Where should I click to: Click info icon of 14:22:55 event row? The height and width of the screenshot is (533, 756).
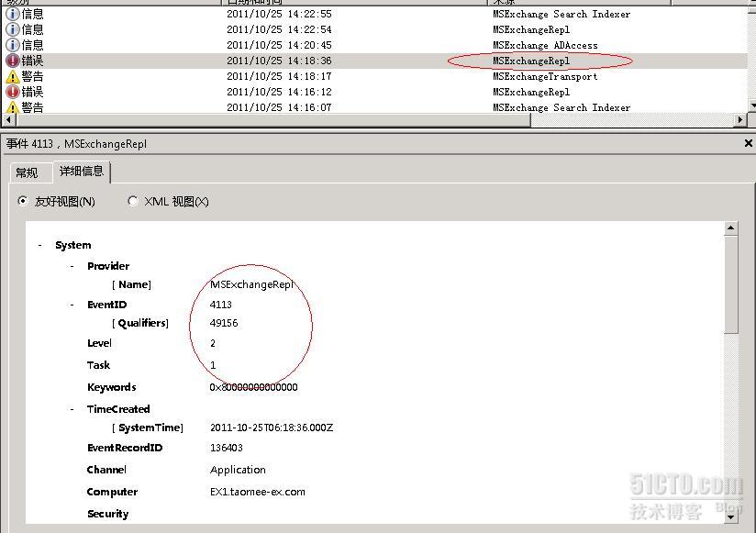pyautogui.click(x=13, y=14)
